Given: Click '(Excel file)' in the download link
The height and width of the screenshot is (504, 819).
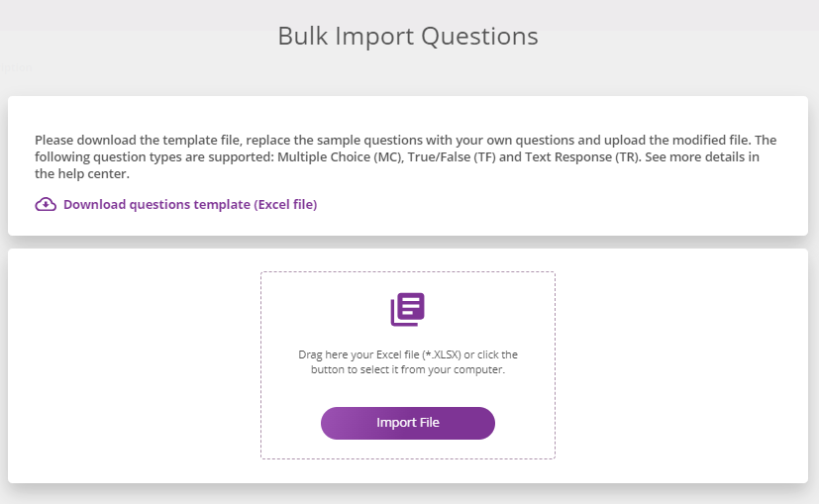Looking at the screenshot, I should click(285, 204).
